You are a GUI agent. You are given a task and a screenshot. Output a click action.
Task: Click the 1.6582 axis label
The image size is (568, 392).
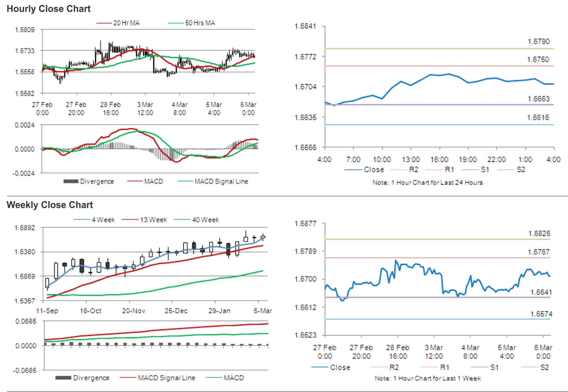pos(25,93)
